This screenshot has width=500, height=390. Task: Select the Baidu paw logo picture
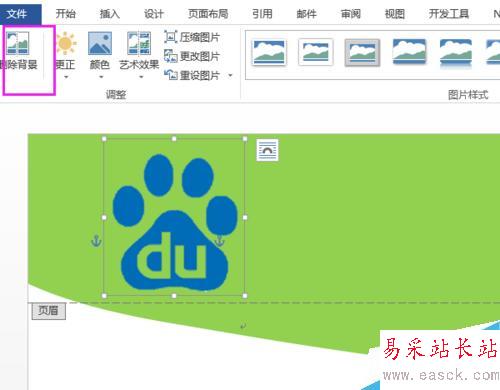click(x=174, y=217)
